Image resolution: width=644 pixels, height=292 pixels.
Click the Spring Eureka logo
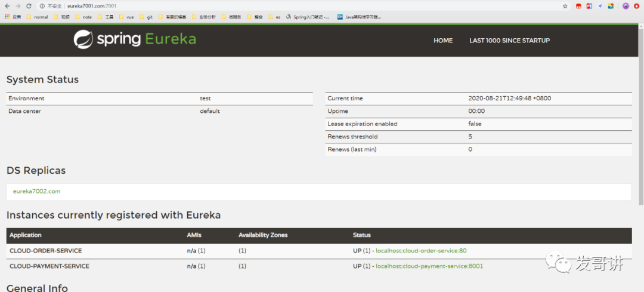coord(135,39)
